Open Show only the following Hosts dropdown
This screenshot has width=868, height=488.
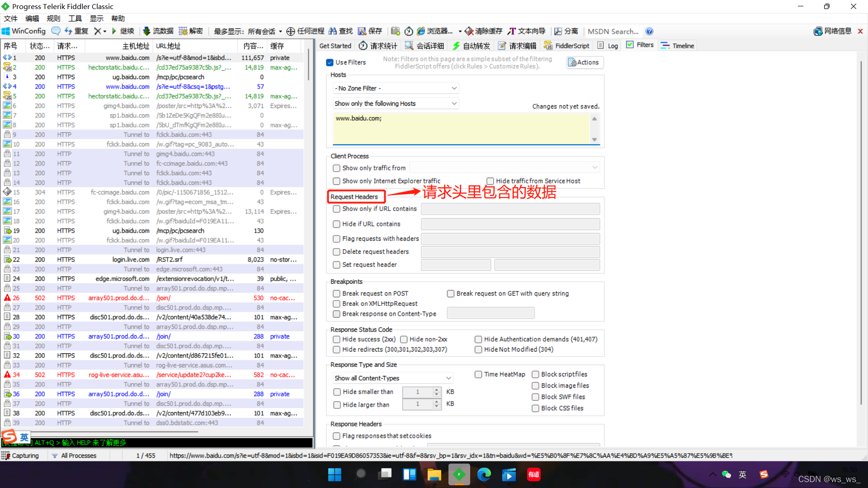tap(396, 103)
